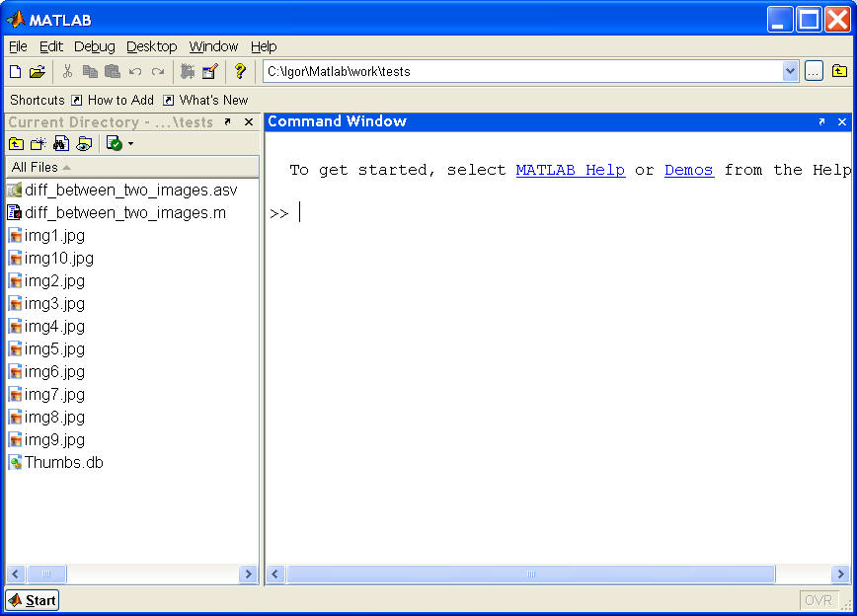Select img4.jpg in file list
This screenshot has width=857, height=616.
[x=54, y=327]
